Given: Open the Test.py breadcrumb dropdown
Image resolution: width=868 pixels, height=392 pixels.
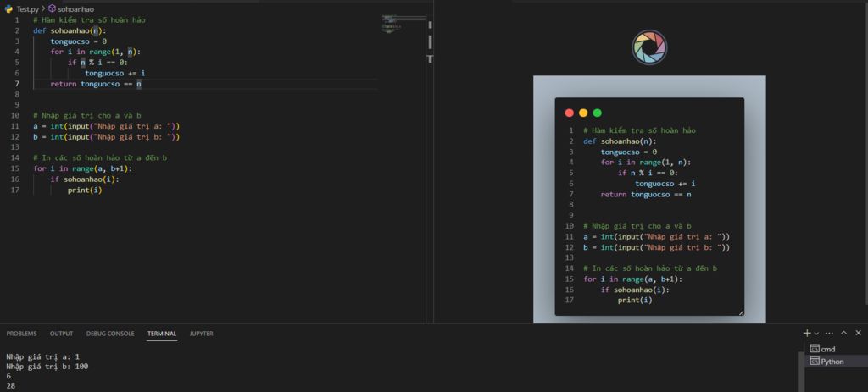Looking at the screenshot, I should click(28, 8).
